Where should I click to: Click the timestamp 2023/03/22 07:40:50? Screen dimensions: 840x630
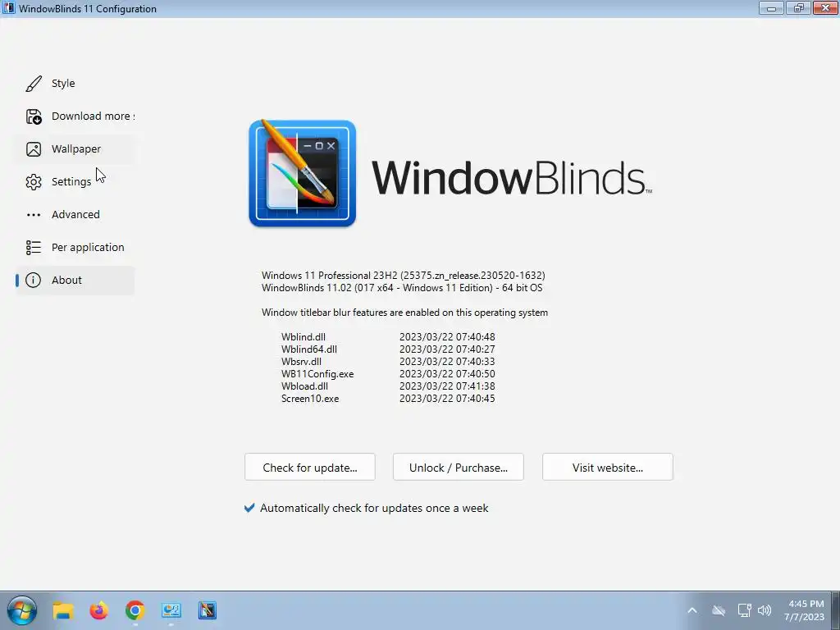(x=447, y=374)
